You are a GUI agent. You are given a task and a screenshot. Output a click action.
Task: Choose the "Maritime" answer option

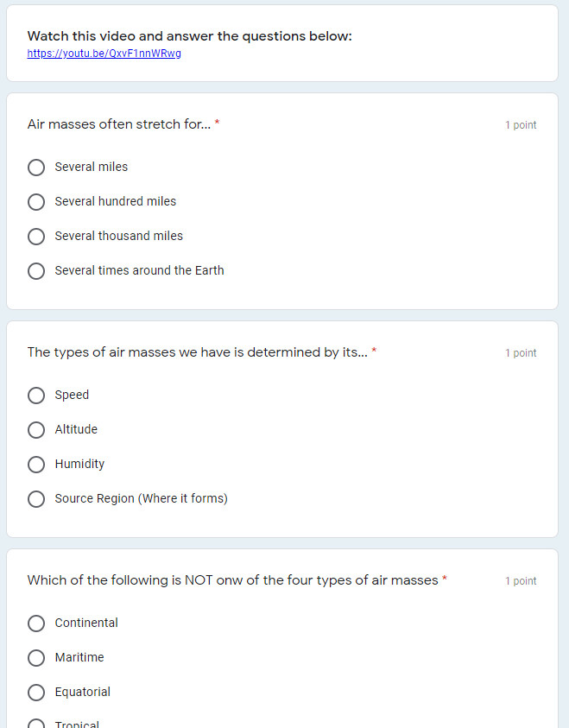point(36,657)
